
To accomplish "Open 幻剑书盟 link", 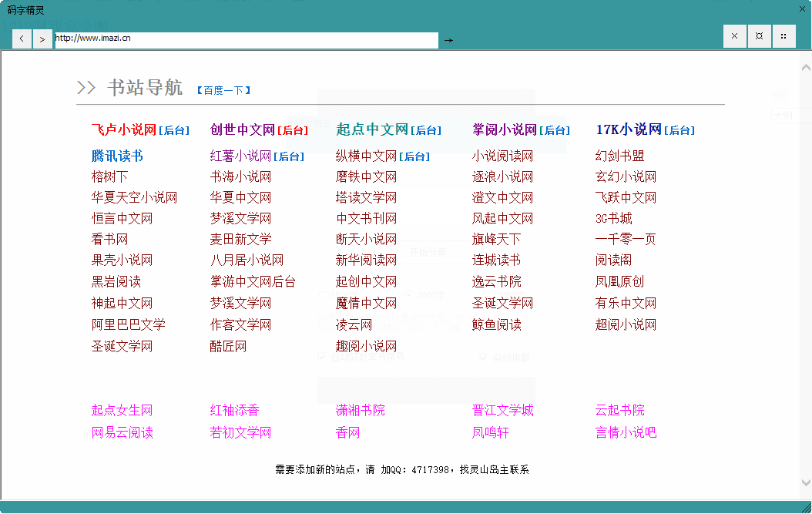I will (x=620, y=156).
